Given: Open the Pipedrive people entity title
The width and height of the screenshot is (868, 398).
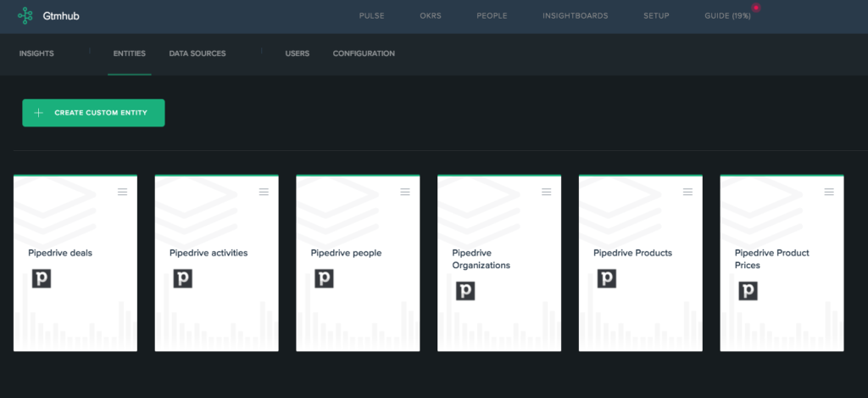Looking at the screenshot, I should pyautogui.click(x=346, y=253).
